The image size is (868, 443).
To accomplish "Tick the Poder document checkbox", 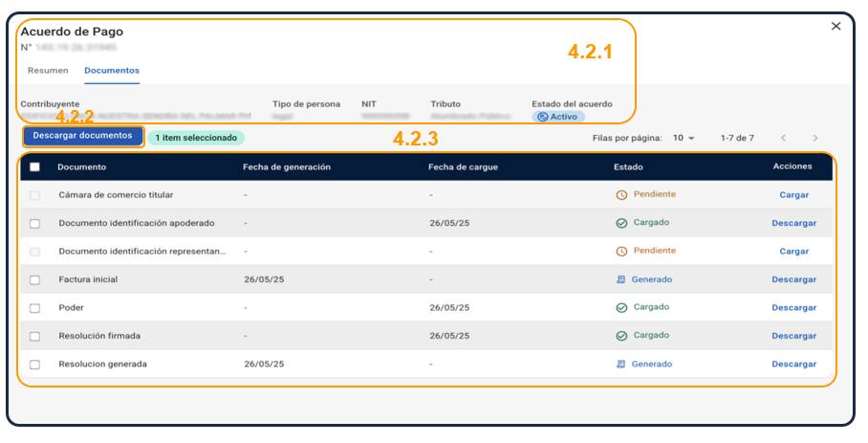I will point(34,308).
